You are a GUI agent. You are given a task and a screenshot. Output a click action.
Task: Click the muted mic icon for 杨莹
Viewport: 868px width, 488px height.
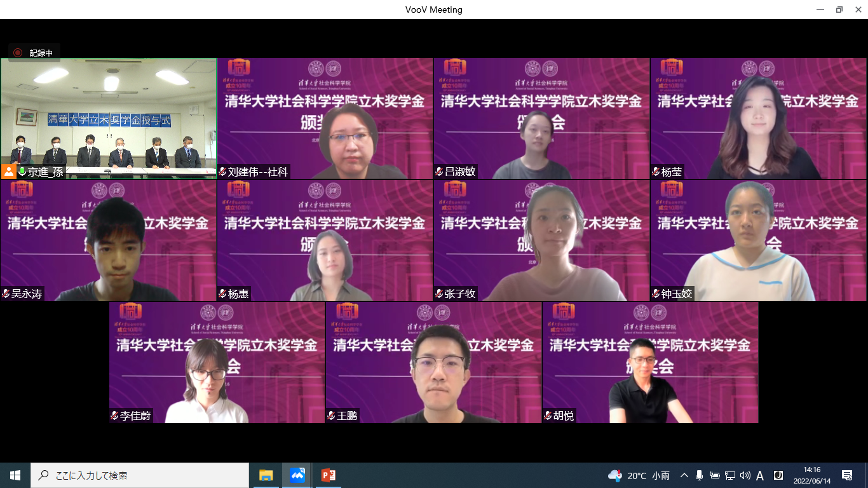click(656, 172)
